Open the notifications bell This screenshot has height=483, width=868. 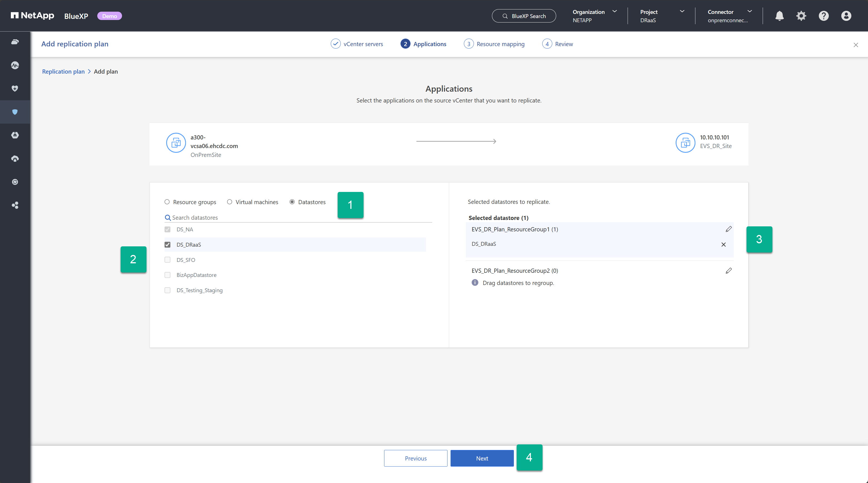click(779, 16)
